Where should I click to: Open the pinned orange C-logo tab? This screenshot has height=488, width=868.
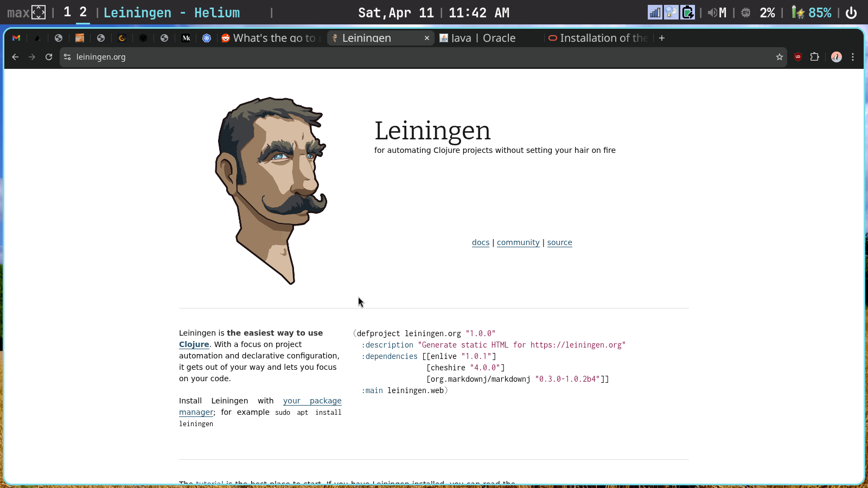pos(122,38)
